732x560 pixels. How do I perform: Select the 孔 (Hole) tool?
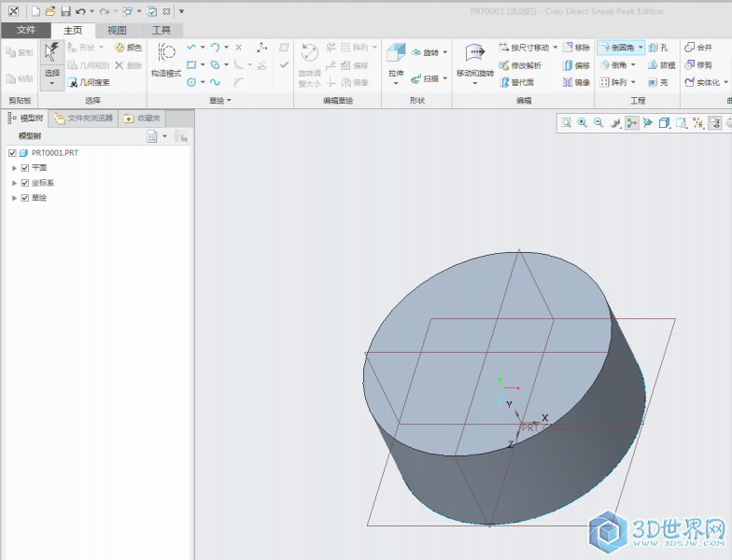point(658,48)
